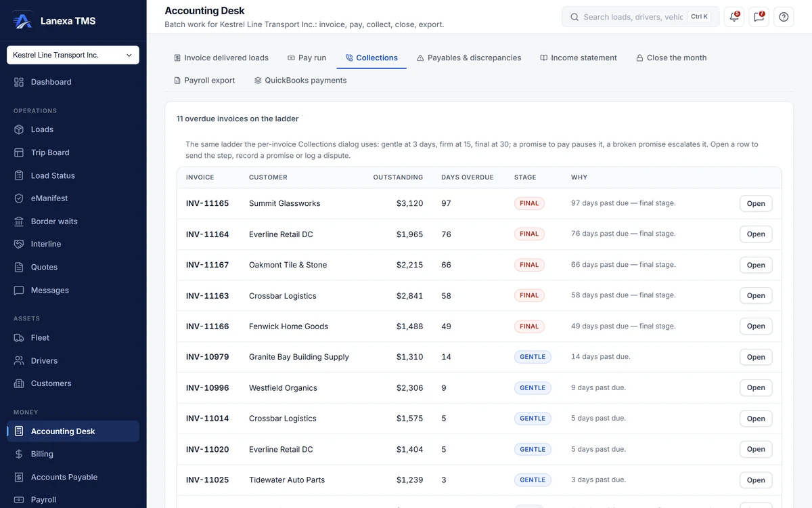Click the Customers building icon
812x508 pixels.
pos(19,383)
